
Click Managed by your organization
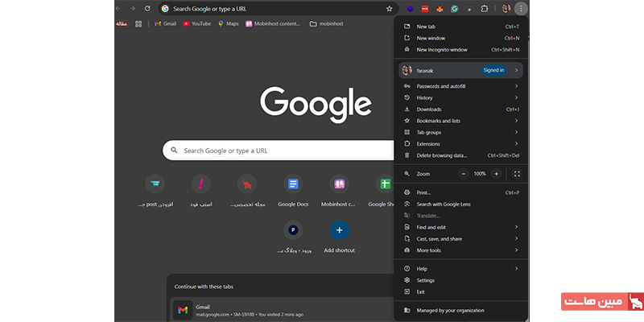click(x=460, y=311)
